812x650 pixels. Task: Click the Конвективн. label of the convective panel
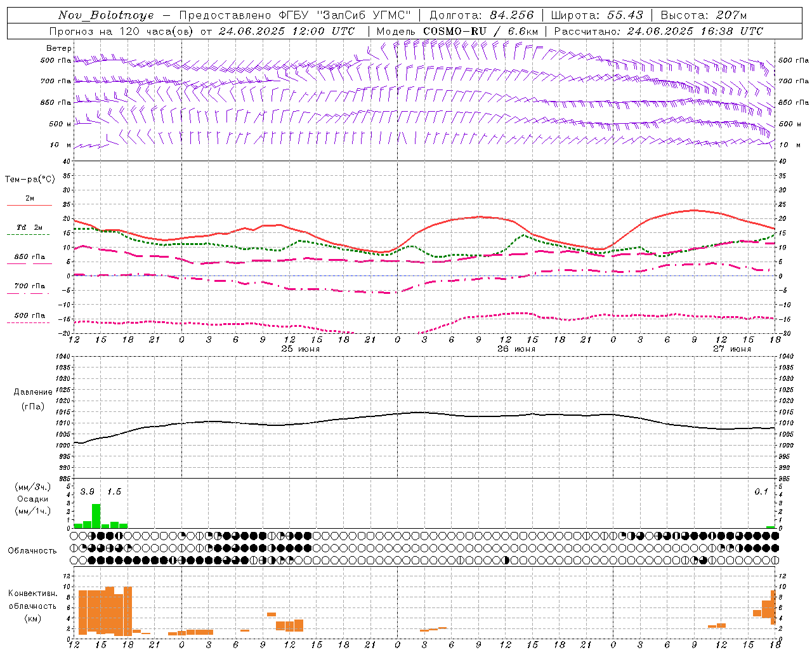pyautogui.click(x=33, y=594)
